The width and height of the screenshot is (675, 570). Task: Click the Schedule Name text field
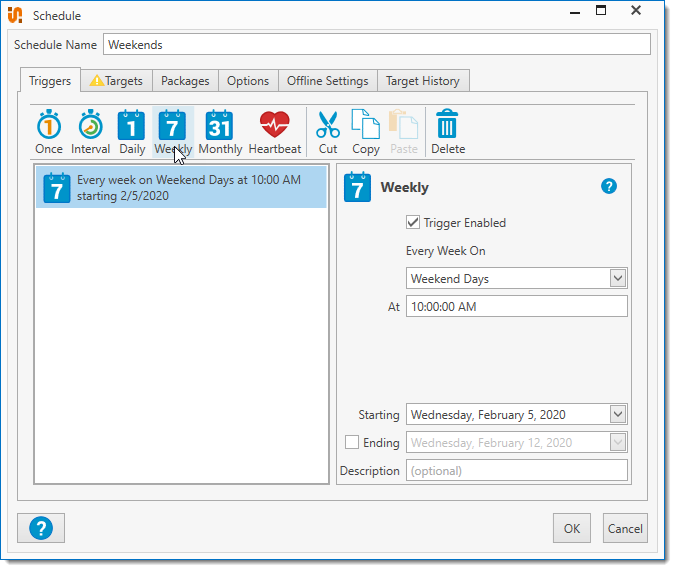(376, 45)
